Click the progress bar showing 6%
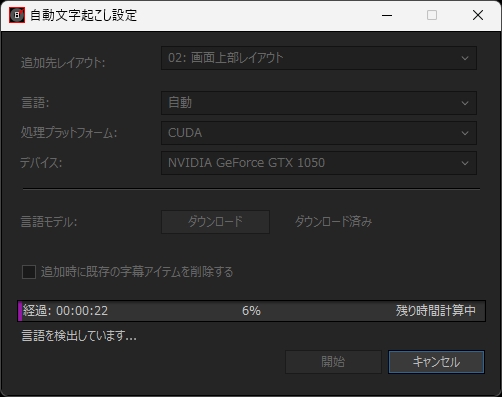This screenshot has width=502, height=397. tap(251, 311)
